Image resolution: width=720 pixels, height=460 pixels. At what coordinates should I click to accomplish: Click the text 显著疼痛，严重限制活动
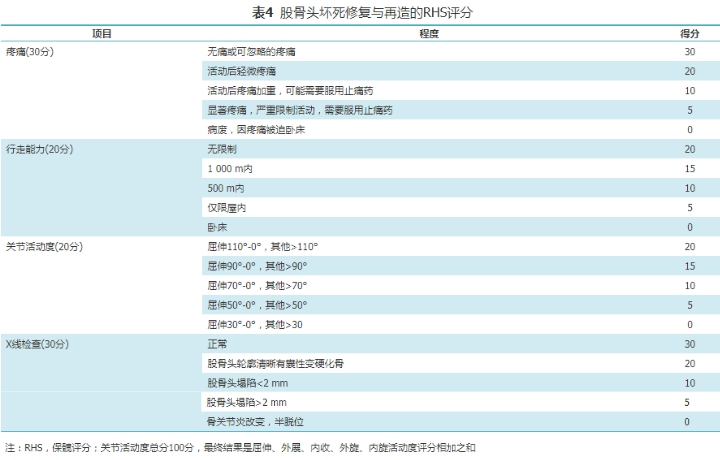tap(261, 110)
